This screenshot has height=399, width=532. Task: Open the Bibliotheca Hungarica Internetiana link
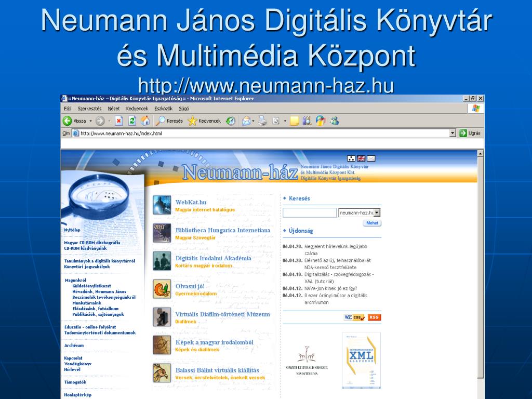(223, 230)
